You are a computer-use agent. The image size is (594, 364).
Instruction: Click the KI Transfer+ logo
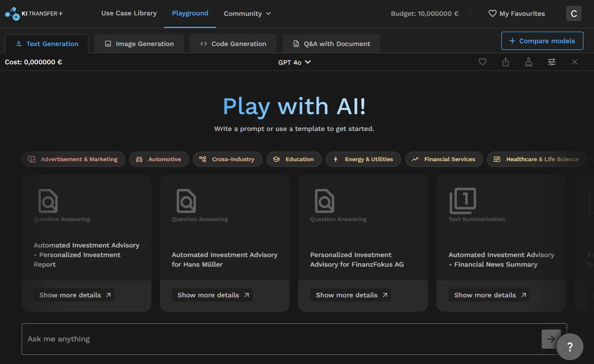[34, 13]
